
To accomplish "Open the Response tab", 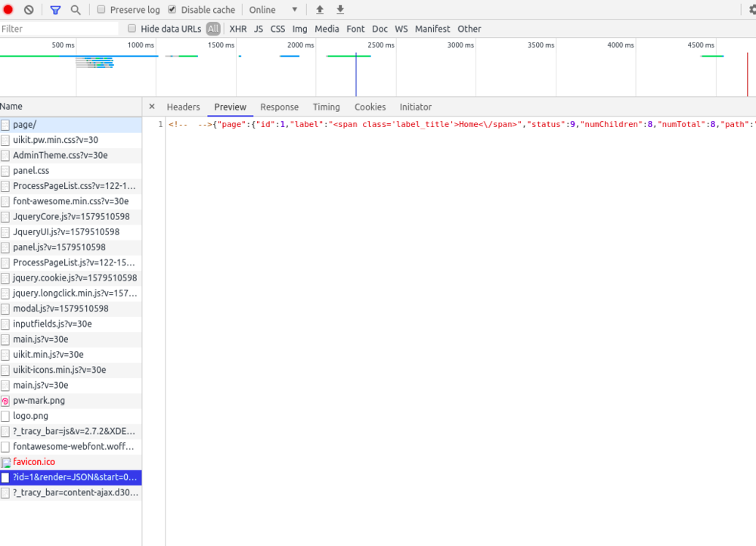I will pyautogui.click(x=279, y=107).
